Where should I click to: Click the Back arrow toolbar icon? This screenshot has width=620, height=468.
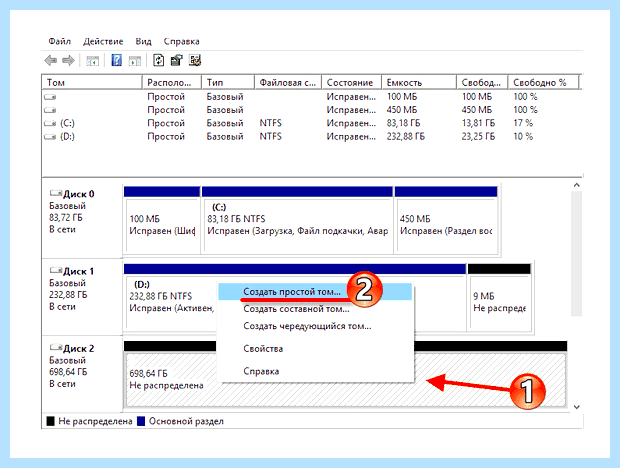point(51,60)
